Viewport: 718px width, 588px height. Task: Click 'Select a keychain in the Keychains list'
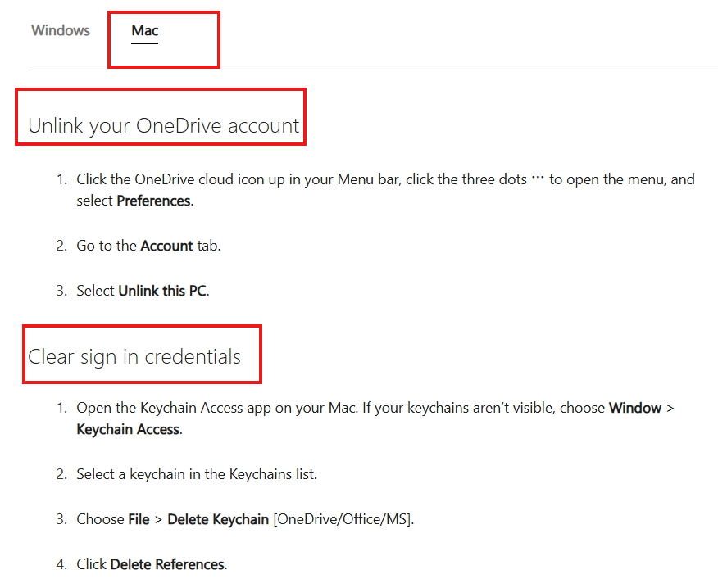[x=197, y=474]
